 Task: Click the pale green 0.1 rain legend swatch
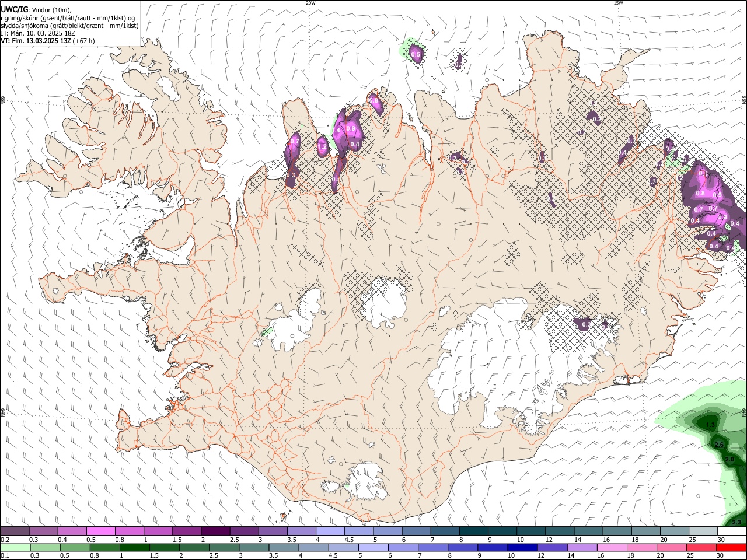tap(16, 547)
